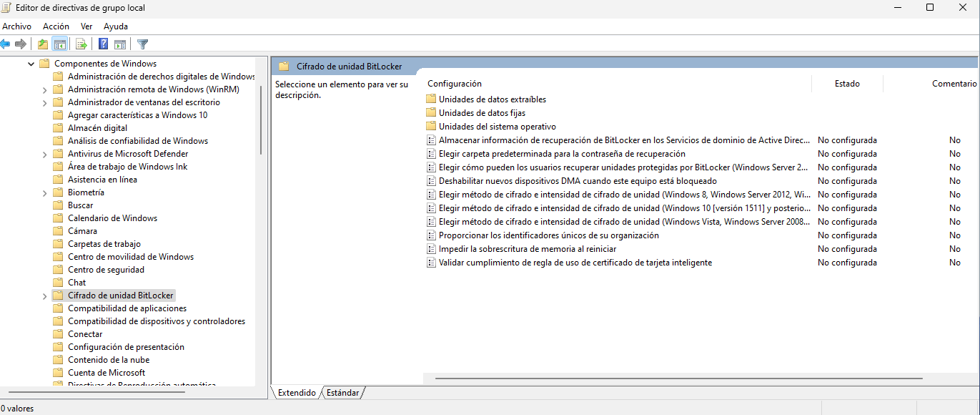Open Help with the blue question mark icon
The image size is (980, 415).
[103, 44]
